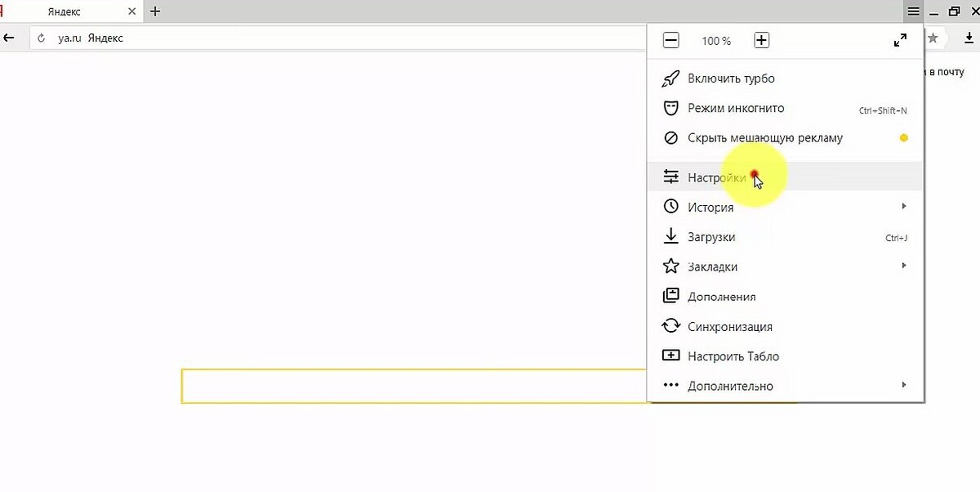The width and height of the screenshot is (980, 492).
Task: Go back with the left arrow
Action: [x=9, y=38]
